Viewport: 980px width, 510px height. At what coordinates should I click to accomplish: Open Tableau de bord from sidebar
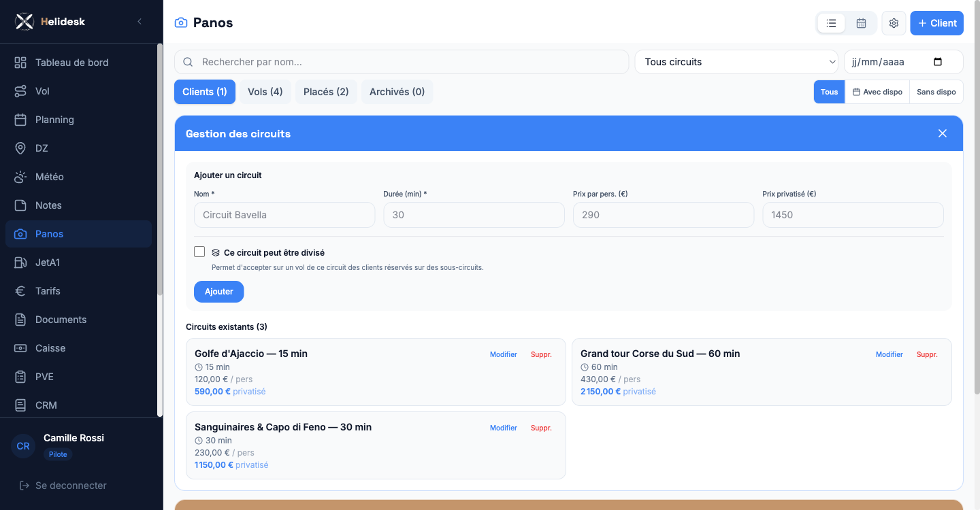click(78, 63)
